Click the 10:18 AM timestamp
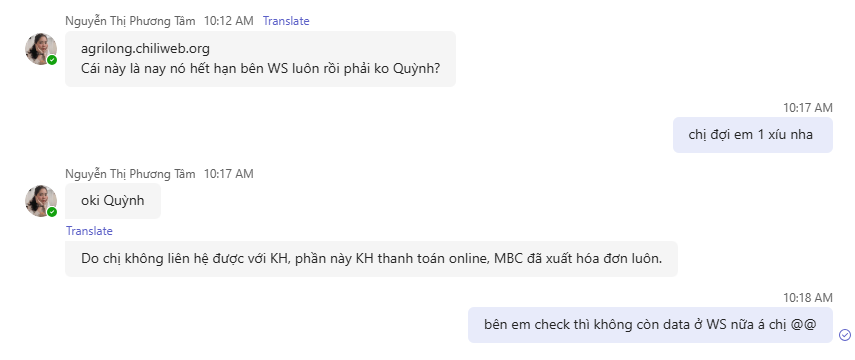Image resolution: width=855 pixels, height=360 pixels. pyautogui.click(x=808, y=298)
